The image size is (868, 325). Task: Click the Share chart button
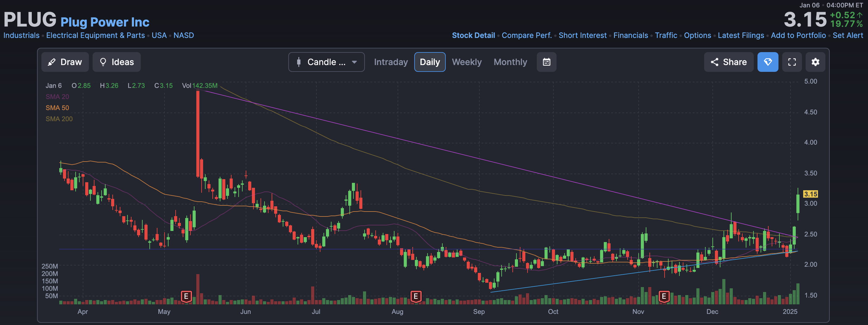(728, 62)
